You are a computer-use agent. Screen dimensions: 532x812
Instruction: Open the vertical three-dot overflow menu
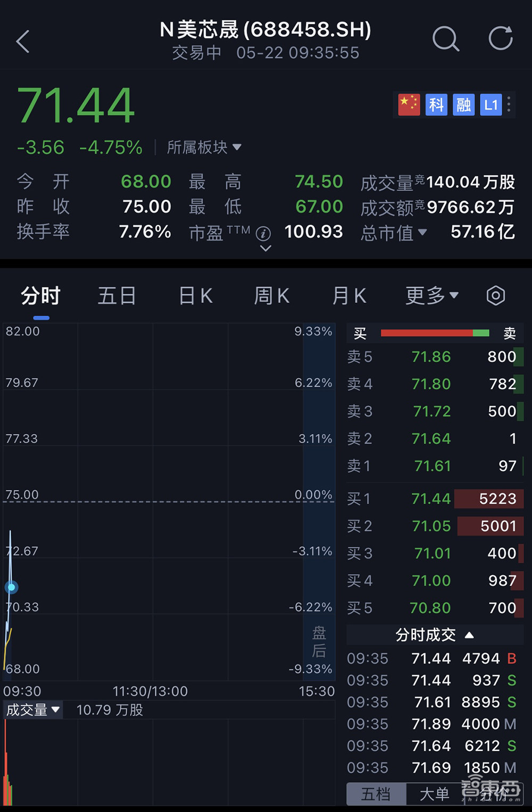[x=509, y=104]
